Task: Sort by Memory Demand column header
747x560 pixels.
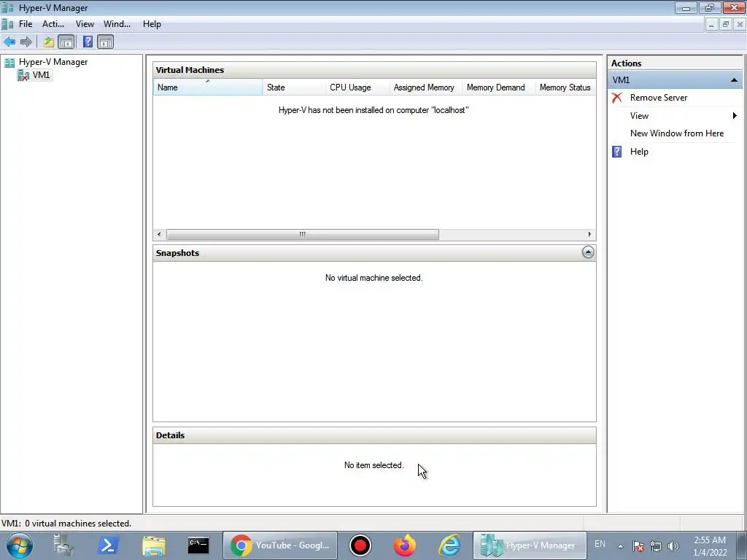Action: (498, 87)
